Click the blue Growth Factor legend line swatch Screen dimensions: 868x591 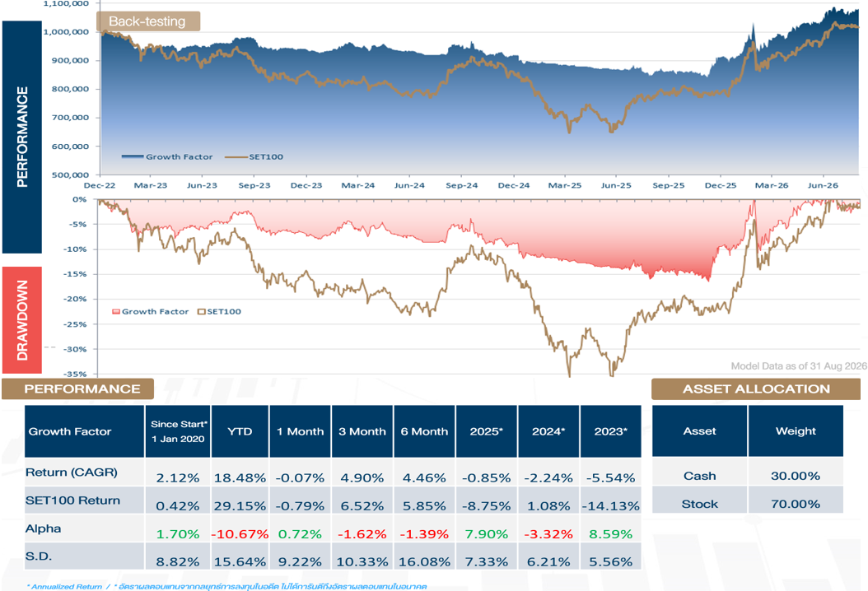[133, 156]
